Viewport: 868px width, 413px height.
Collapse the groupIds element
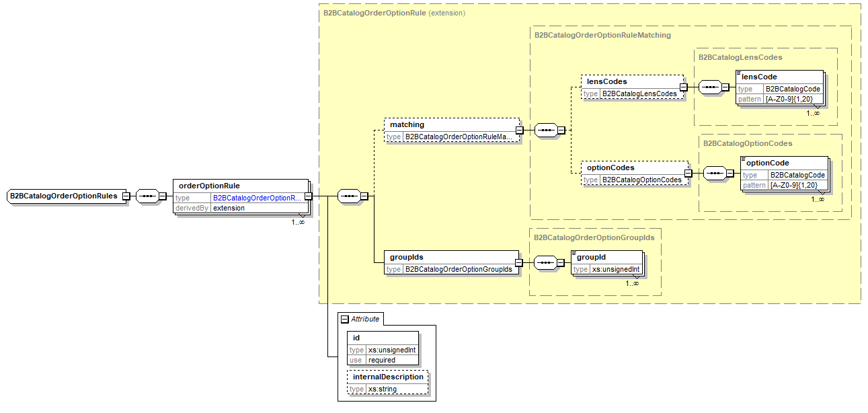tap(518, 263)
